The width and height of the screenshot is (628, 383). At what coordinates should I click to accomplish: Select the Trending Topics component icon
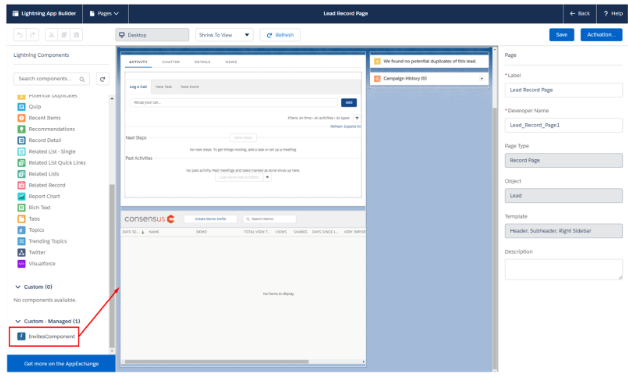pos(22,241)
